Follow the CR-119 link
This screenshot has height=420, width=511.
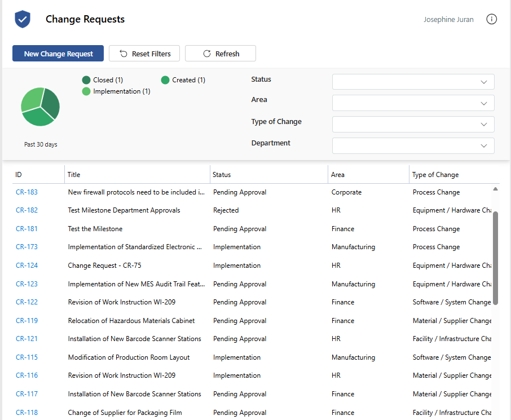point(27,321)
